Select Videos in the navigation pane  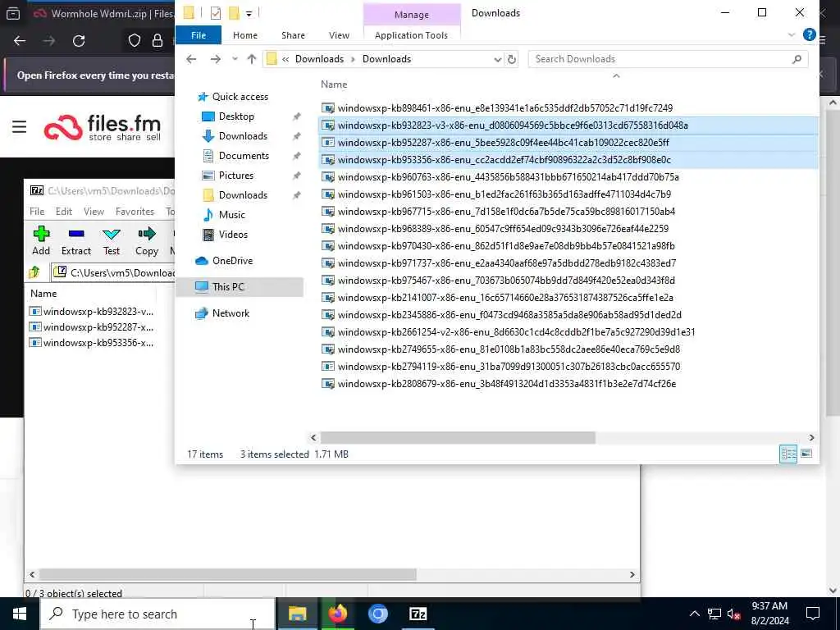tap(233, 234)
